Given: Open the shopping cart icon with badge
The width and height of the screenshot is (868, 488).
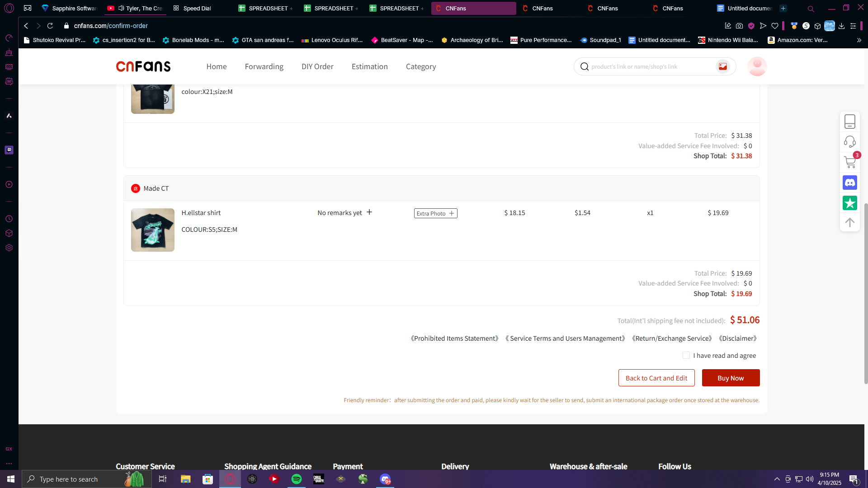Looking at the screenshot, I should (850, 161).
